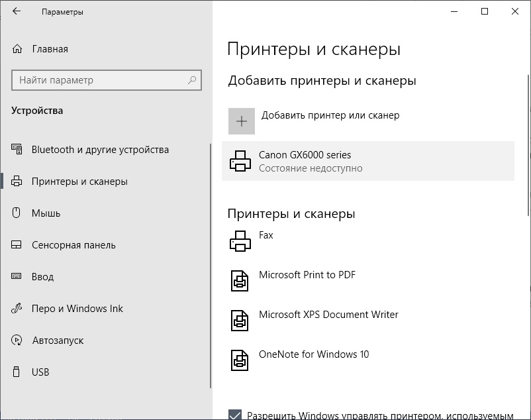531x420 pixels.
Task: Click the right-side vertical scrollbar
Action: [x=528, y=145]
